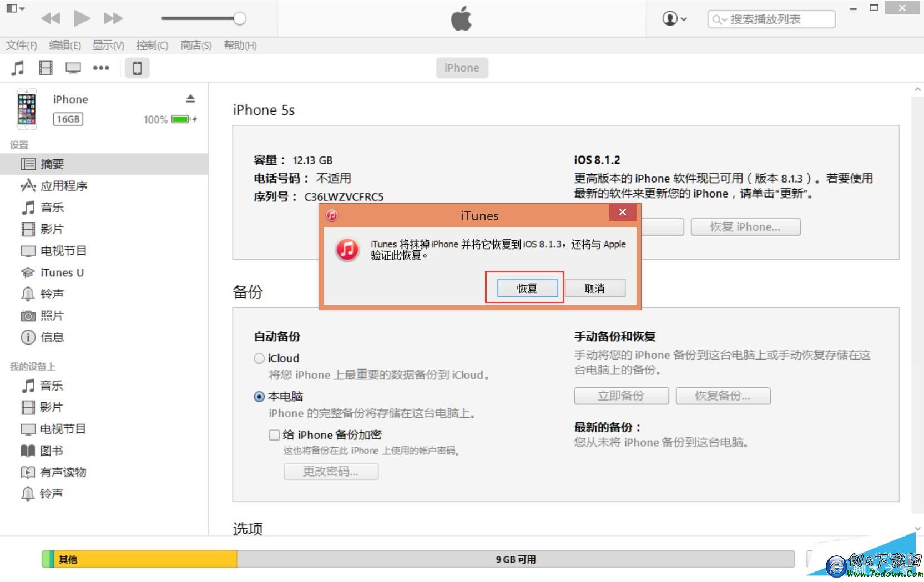Open the 帮助(H) menu
Image resolution: width=924 pixels, height=582 pixels.
[x=240, y=45]
